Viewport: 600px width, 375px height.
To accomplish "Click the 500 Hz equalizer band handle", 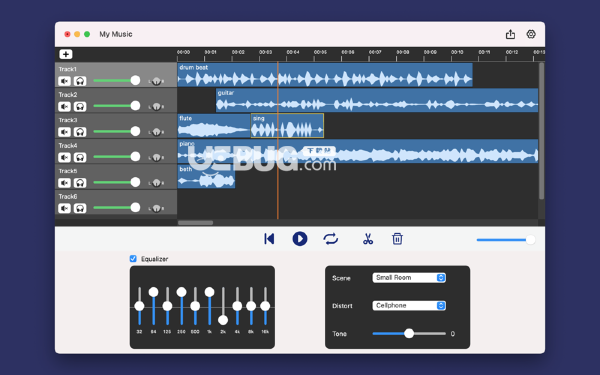I will 195,306.
